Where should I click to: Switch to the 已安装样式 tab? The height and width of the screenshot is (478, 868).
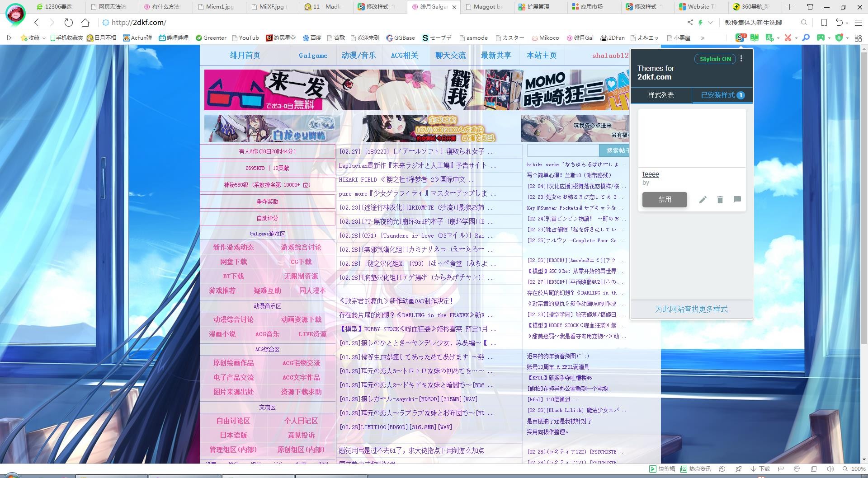tap(722, 95)
